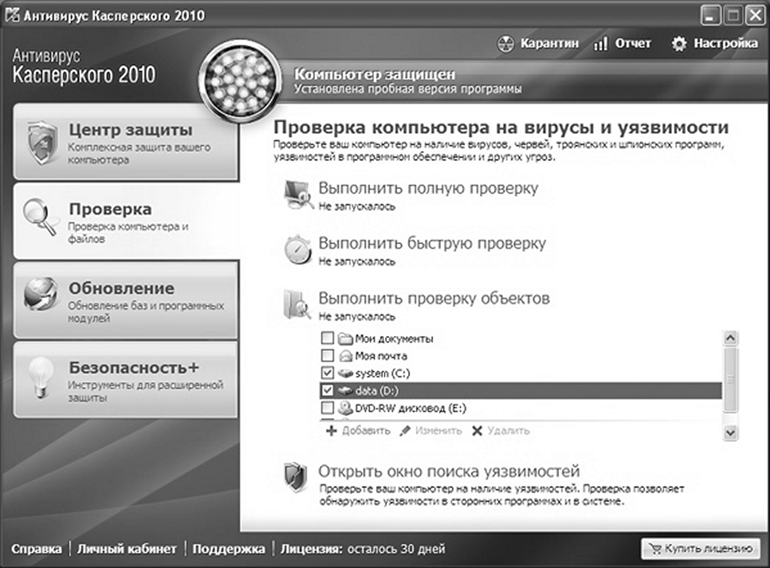Click the data (D:) drive icon
The width and height of the screenshot is (770, 568).
pyautogui.click(x=346, y=390)
